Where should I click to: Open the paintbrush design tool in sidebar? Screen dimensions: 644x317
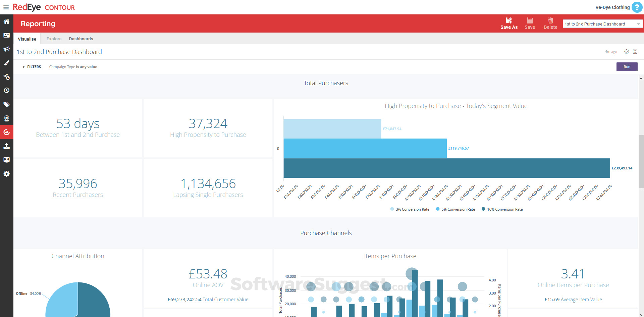click(6, 63)
